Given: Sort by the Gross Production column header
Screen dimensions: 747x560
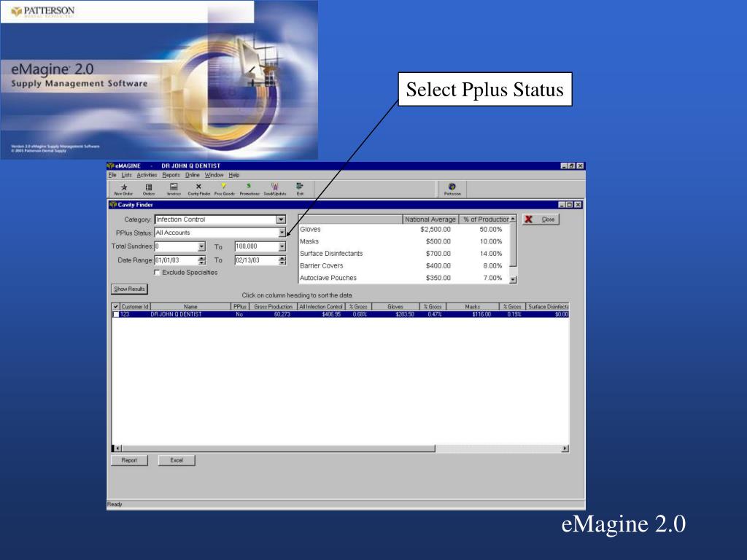Looking at the screenshot, I should (x=273, y=307).
